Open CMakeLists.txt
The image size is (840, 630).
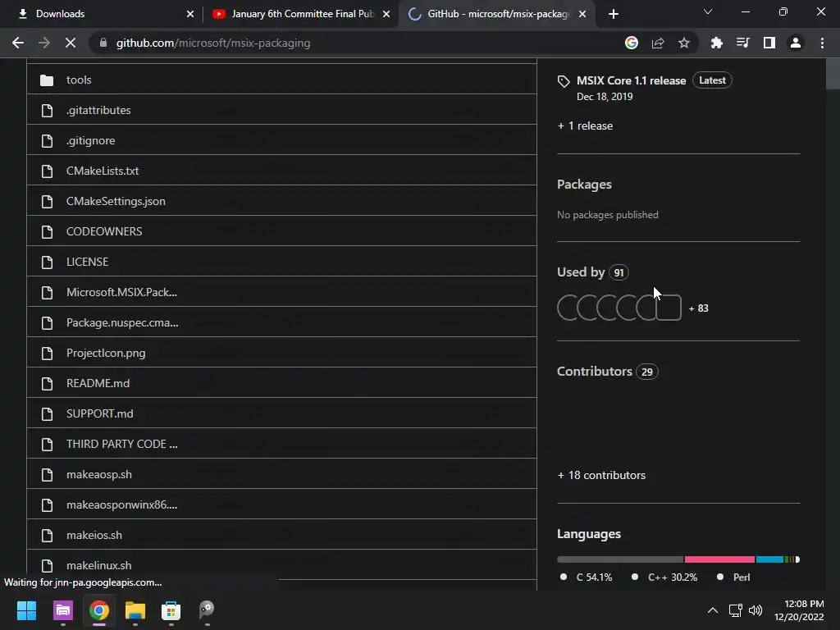(103, 171)
